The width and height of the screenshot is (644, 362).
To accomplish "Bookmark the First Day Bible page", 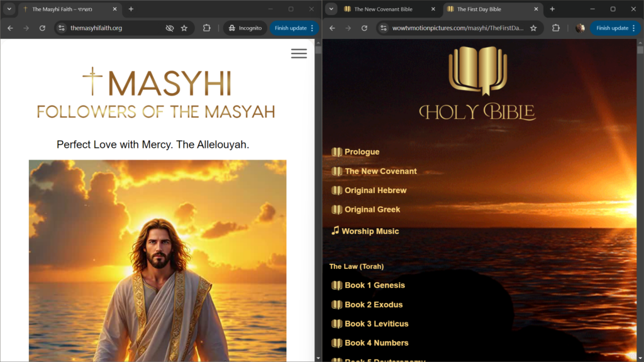I will [533, 28].
